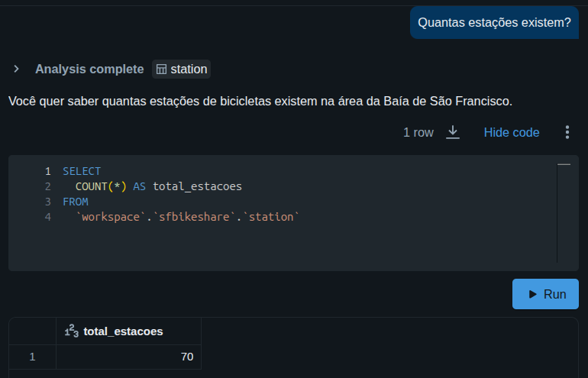Click the Analysis complete label
The width and height of the screenshot is (588, 378).
[89, 69]
